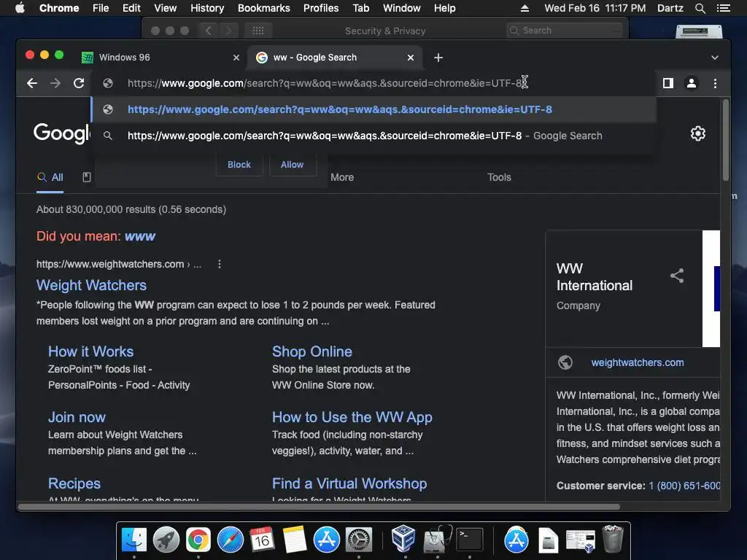Expand Chrome's tab search chevron
The image size is (747, 560).
(715, 58)
